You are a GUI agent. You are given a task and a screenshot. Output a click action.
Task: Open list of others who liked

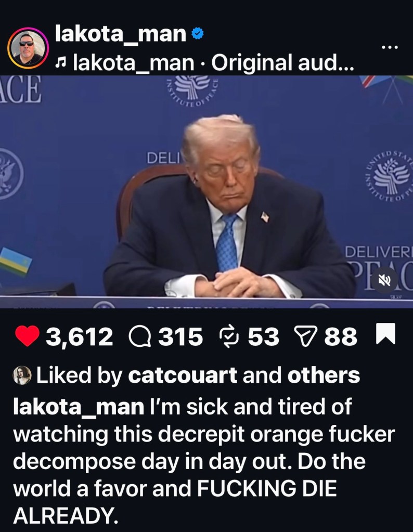click(324, 375)
